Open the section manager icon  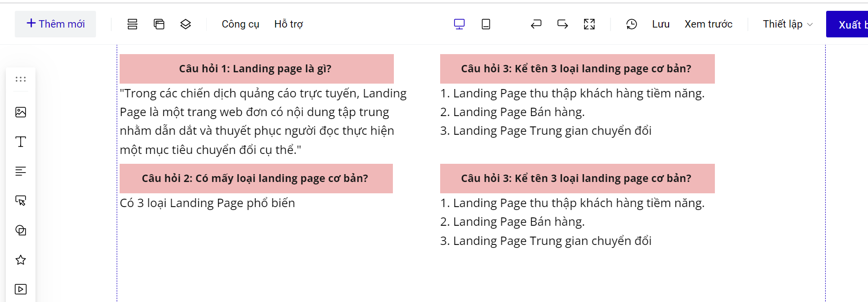(x=132, y=24)
